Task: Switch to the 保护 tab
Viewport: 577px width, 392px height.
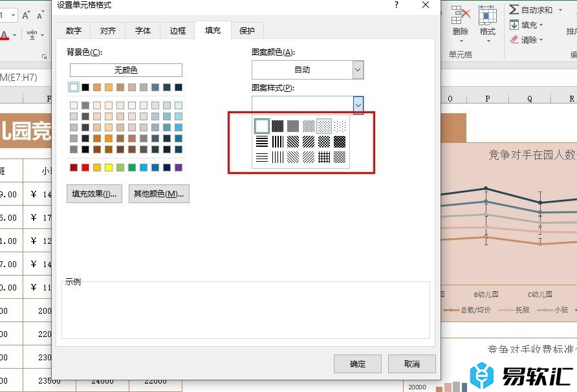Action: click(x=247, y=30)
